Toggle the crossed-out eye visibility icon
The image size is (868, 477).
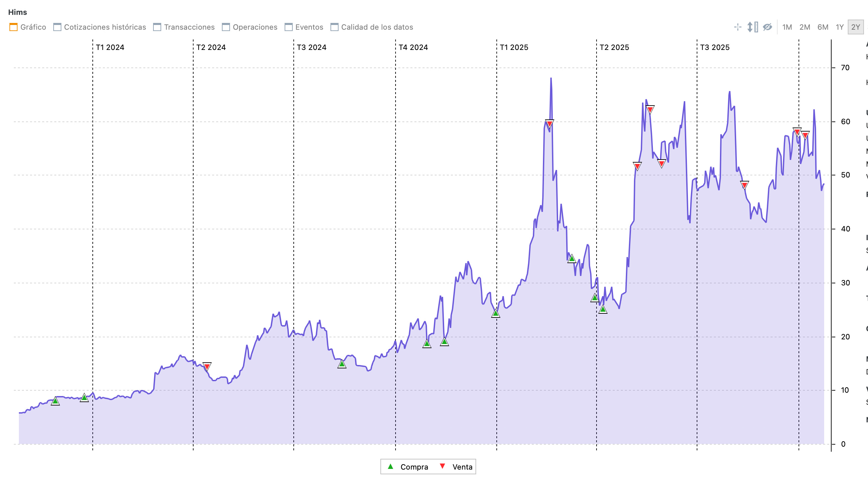coord(768,27)
